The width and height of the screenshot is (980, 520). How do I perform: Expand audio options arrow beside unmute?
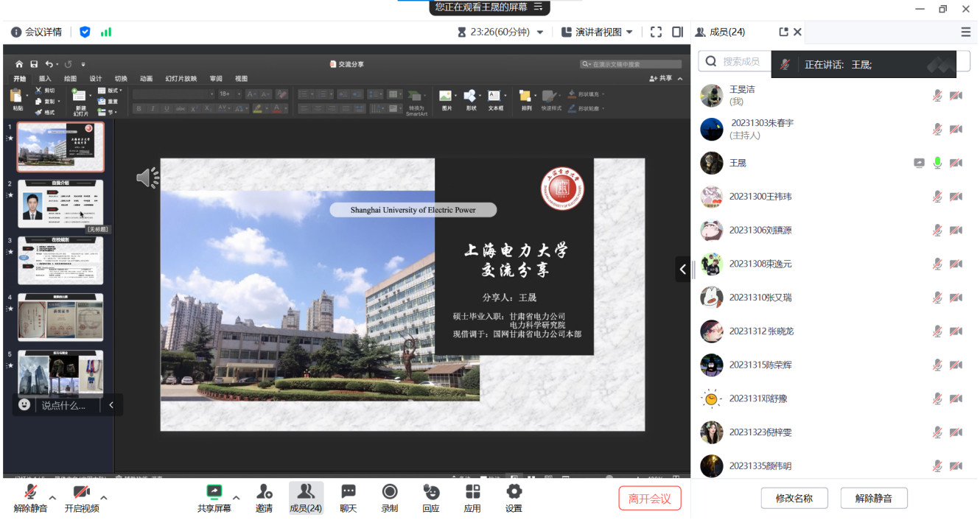pos(52,498)
